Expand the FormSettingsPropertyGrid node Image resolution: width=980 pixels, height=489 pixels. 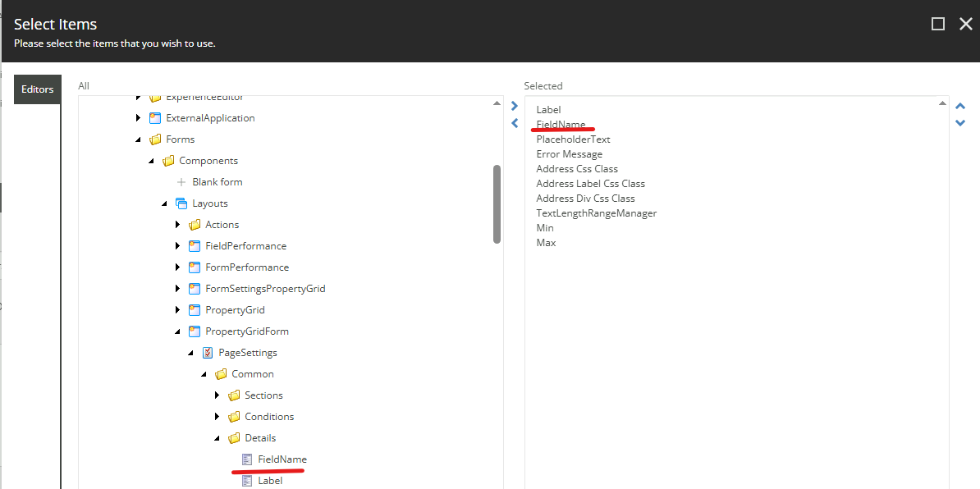click(177, 289)
